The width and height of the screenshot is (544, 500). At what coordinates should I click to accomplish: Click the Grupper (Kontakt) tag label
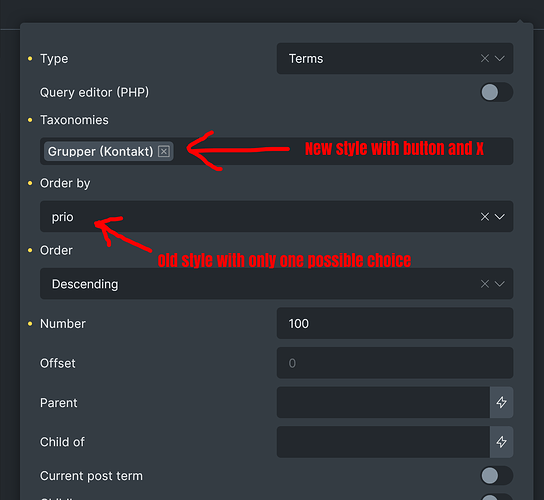point(101,152)
